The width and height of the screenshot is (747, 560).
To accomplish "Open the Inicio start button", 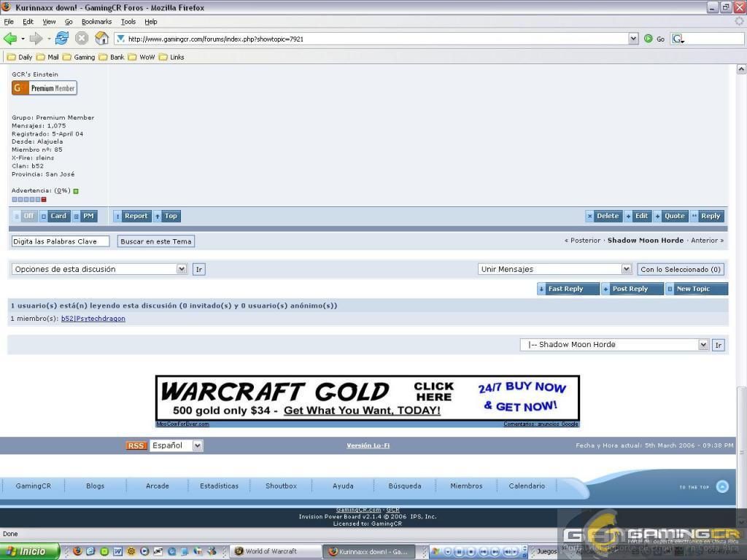I will (29, 551).
